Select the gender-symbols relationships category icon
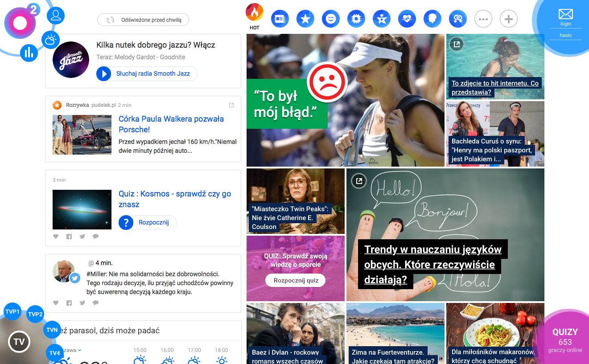This screenshot has height=364, width=589. pyautogui.click(x=458, y=19)
